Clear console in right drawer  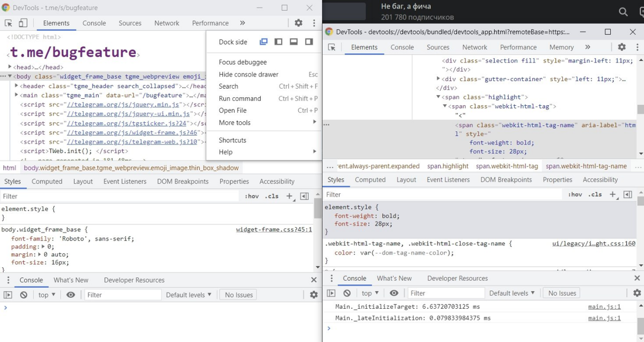point(347,293)
